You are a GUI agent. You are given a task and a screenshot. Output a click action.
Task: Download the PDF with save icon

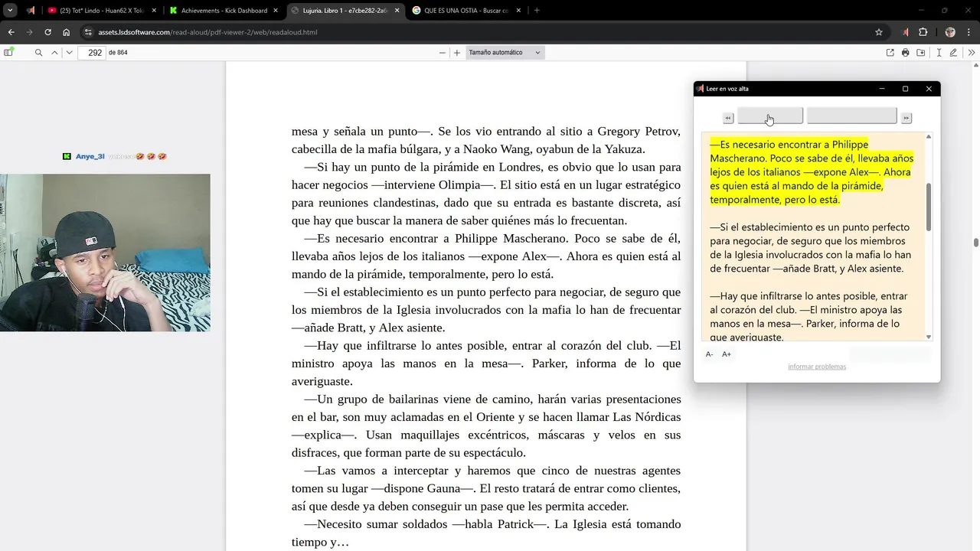click(921, 53)
